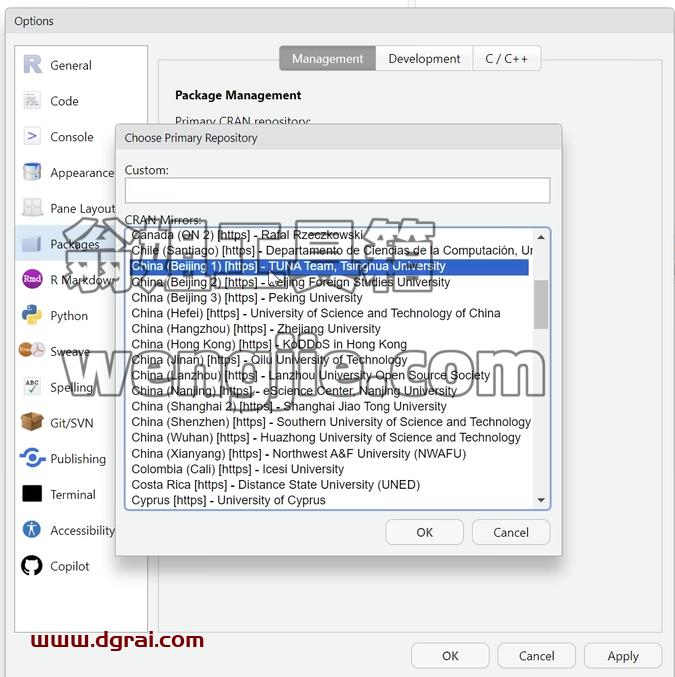Screen dimensions: 675x677
Task: Select the Spelling ABC check icon
Action: [32, 386]
